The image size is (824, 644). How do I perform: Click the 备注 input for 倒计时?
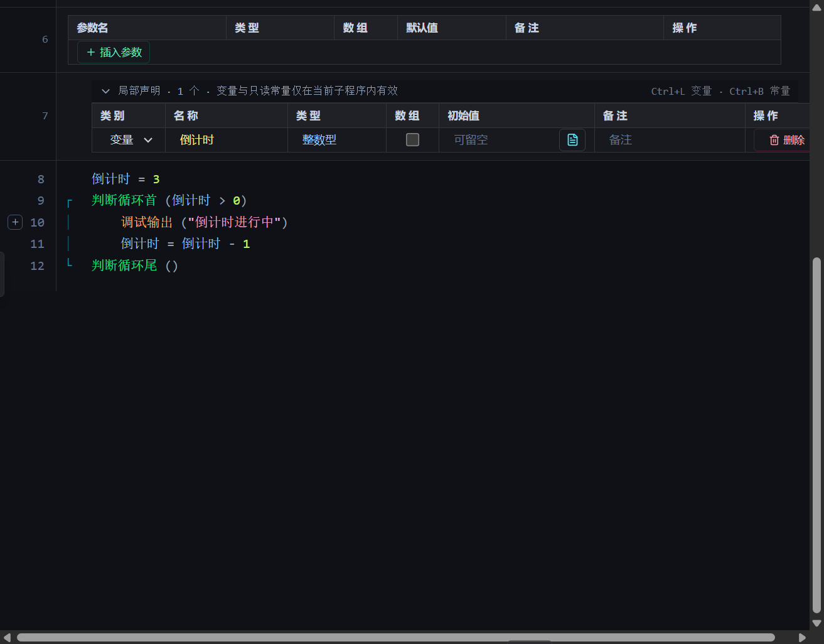click(670, 140)
